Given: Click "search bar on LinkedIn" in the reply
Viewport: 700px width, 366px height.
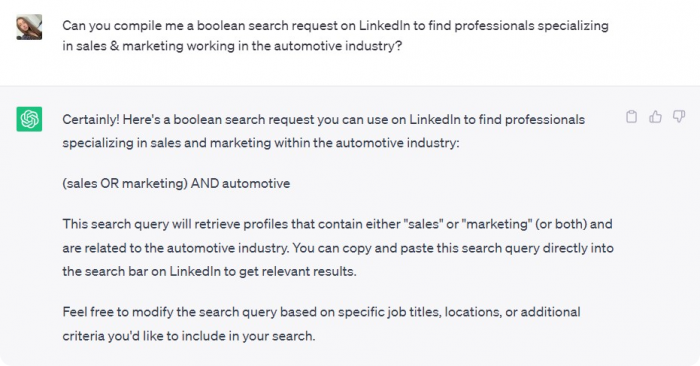Looking at the screenshot, I should tap(152, 271).
